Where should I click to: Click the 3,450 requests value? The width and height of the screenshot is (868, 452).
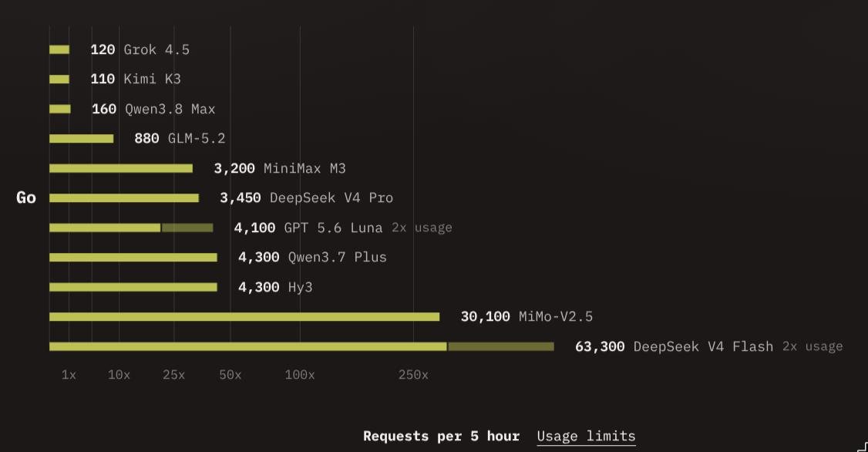[241, 198]
